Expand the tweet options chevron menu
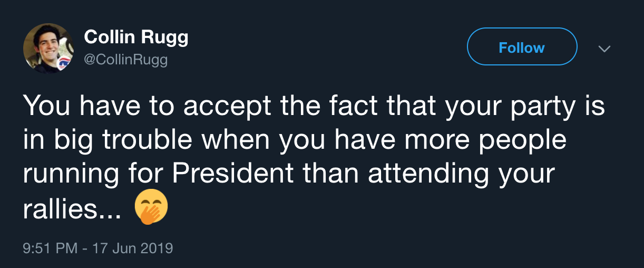This screenshot has width=644, height=268. [604, 48]
